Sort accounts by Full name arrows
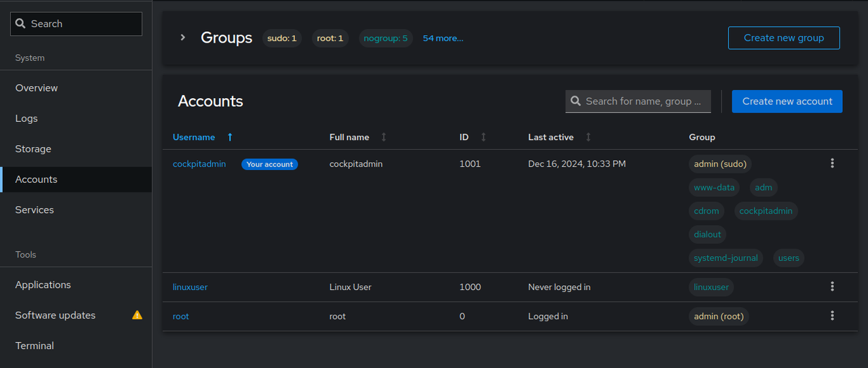The height and width of the screenshot is (368, 868). point(384,137)
